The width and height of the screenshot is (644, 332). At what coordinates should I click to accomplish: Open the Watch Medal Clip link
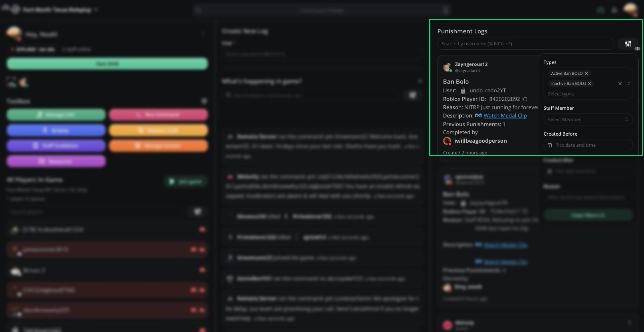pyautogui.click(x=505, y=115)
